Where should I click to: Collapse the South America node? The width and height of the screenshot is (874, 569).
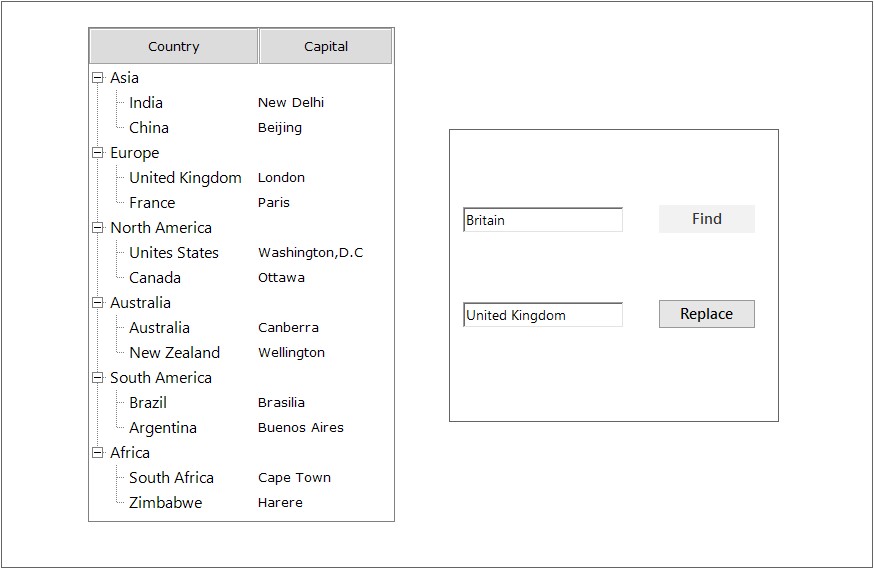(98, 378)
